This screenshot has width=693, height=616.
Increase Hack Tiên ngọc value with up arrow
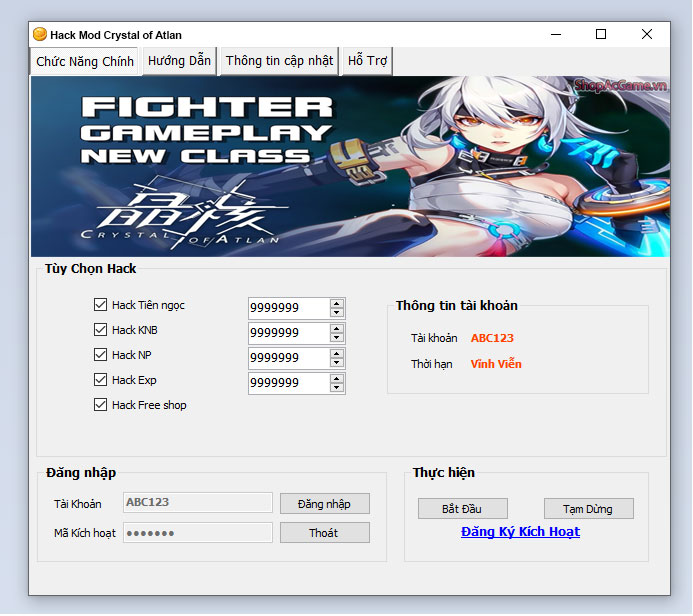pos(337,304)
